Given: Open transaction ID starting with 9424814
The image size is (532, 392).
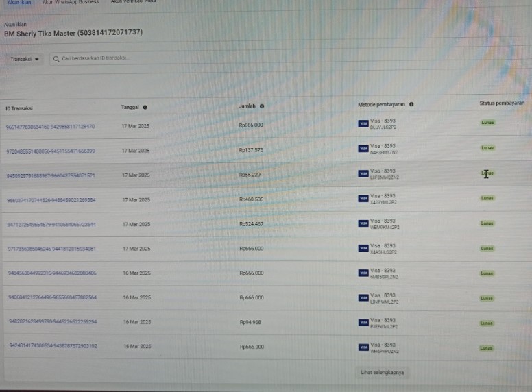Looking at the screenshot, I should [x=52, y=347].
